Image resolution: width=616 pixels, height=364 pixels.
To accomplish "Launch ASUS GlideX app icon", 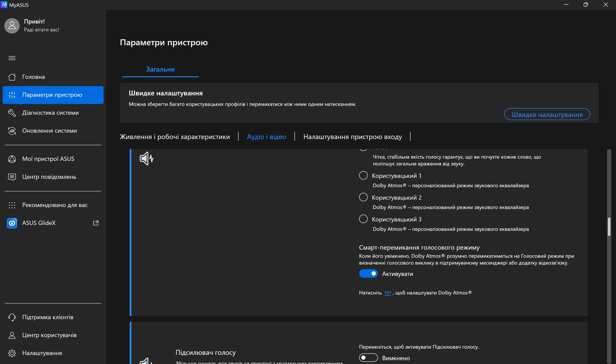I will (x=12, y=223).
